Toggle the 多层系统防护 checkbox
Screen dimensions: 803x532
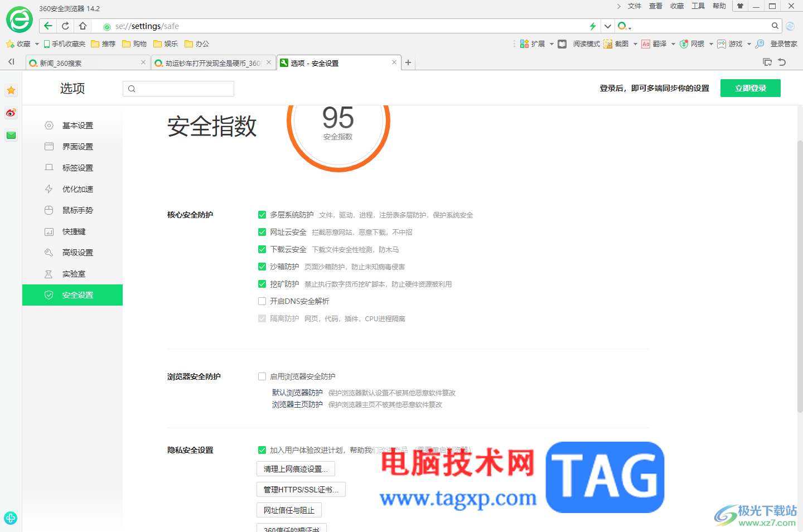coord(262,215)
